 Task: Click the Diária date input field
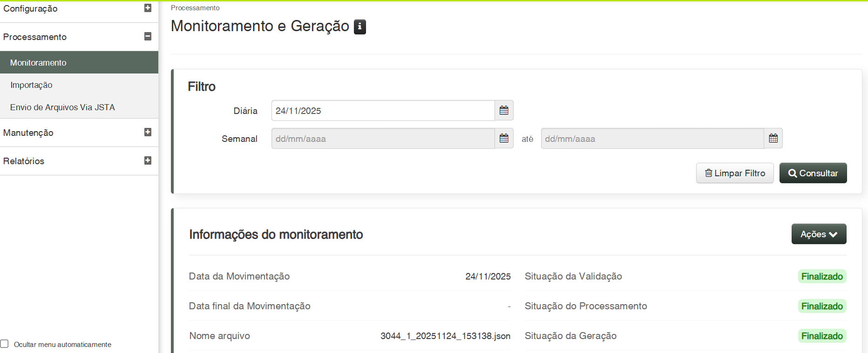click(x=383, y=111)
